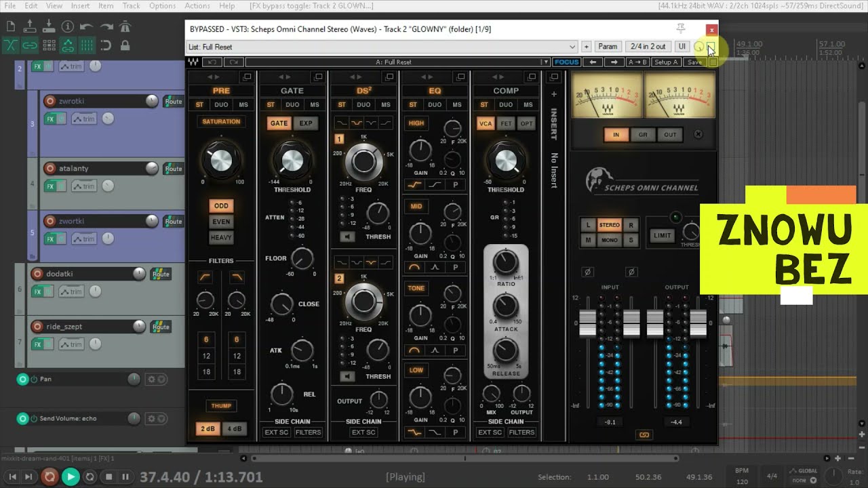The image size is (868, 488).
Task: Open the Insert menu
Action: 80,5
